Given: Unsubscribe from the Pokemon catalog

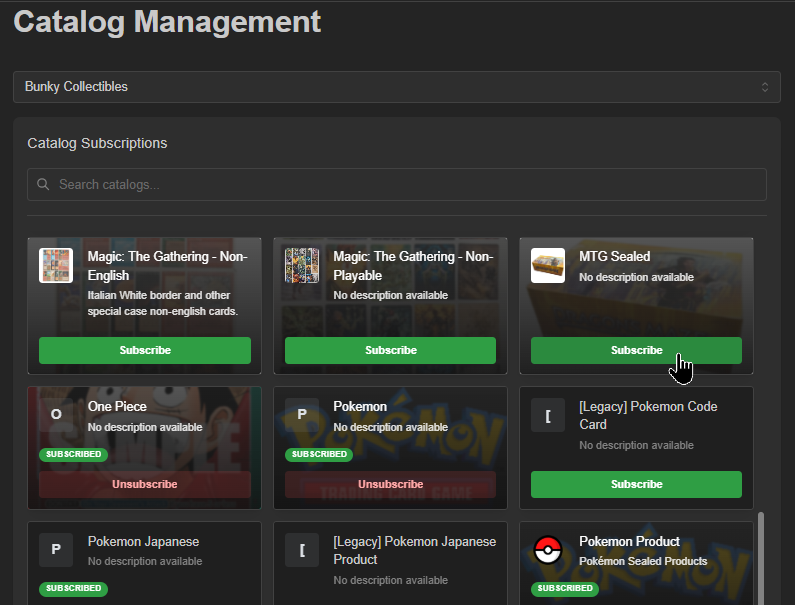Looking at the screenshot, I should (390, 484).
